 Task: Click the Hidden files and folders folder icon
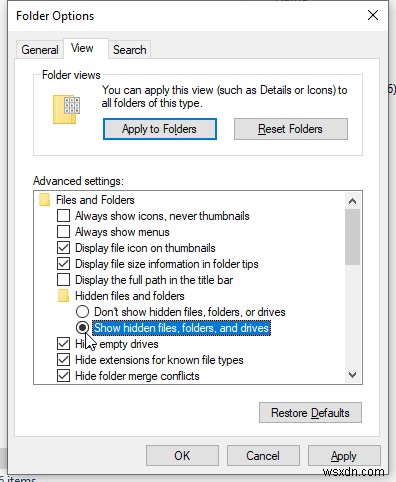click(63, 296)
